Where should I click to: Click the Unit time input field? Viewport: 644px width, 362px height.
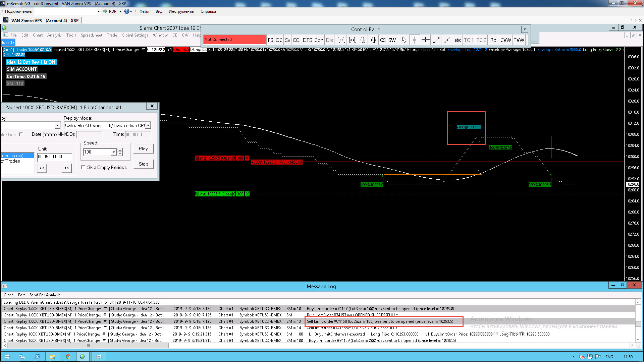[x=54, y=157]
